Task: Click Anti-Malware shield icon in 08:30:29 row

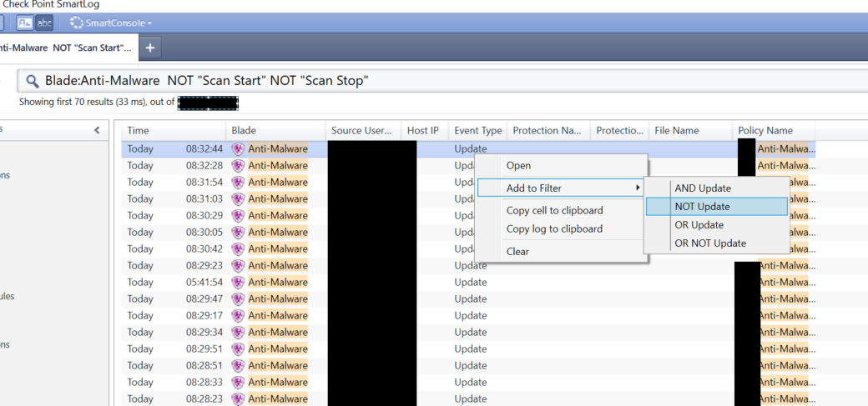Action: tap(238, 215)
